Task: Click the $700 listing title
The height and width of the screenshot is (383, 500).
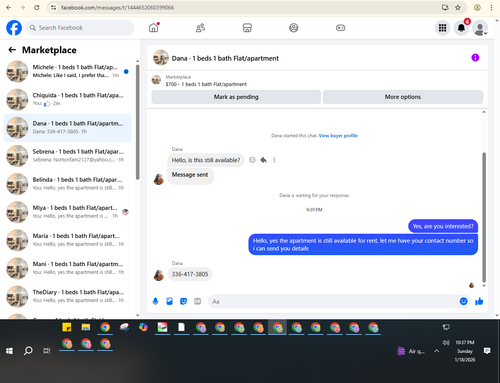Action: (206, 84)
